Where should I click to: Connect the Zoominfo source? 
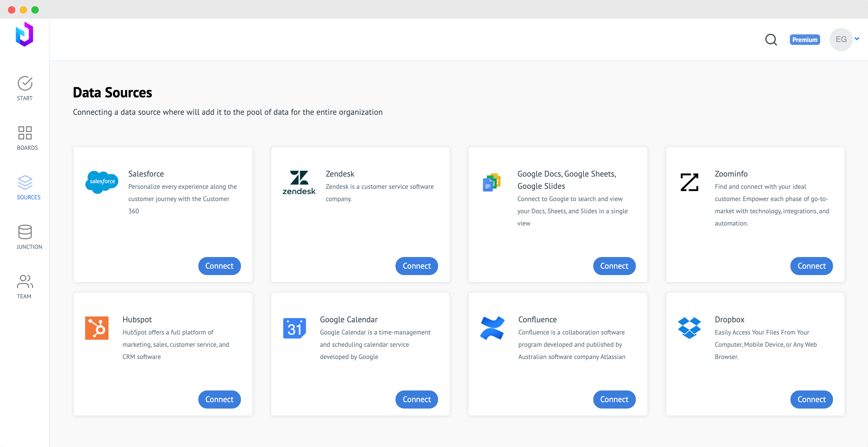coord(811,266)
